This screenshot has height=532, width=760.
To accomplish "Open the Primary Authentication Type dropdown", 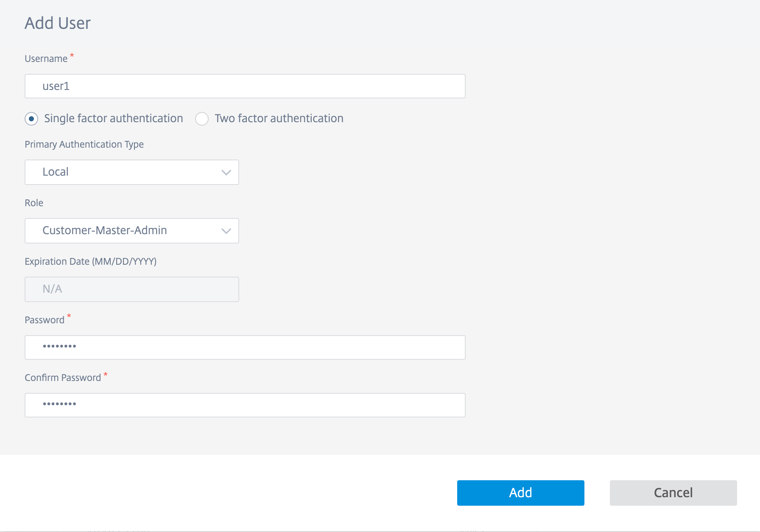I will [x=132, y=172].
